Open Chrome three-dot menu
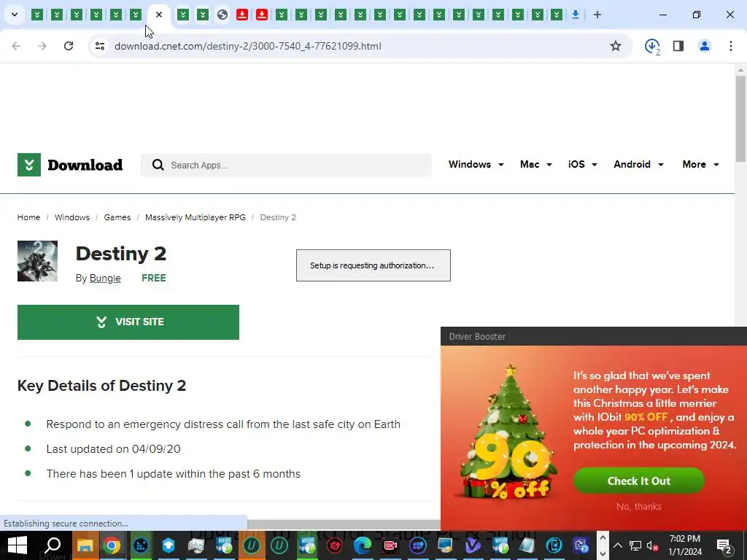 (731, 46)
